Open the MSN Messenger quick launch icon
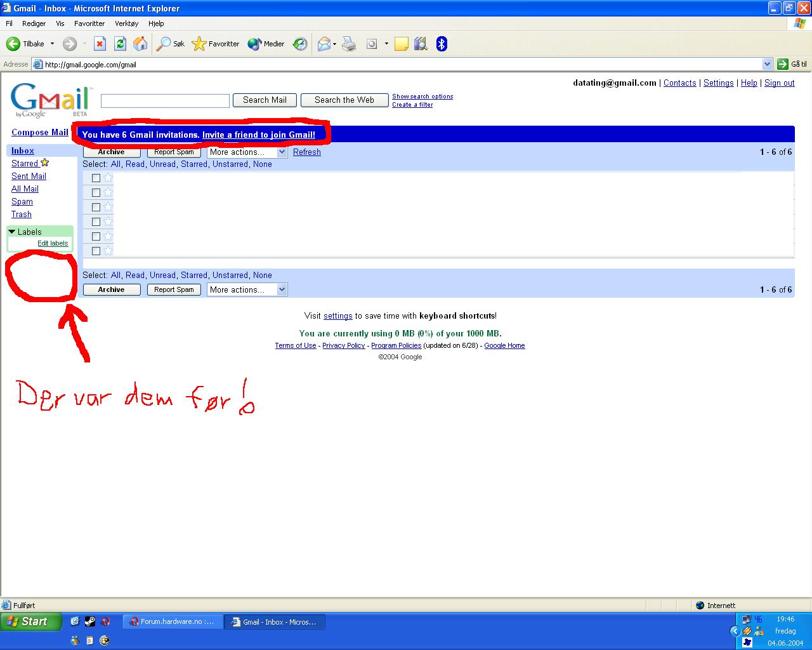This screenshot has height=650, width=812. [x=75, y=640]
